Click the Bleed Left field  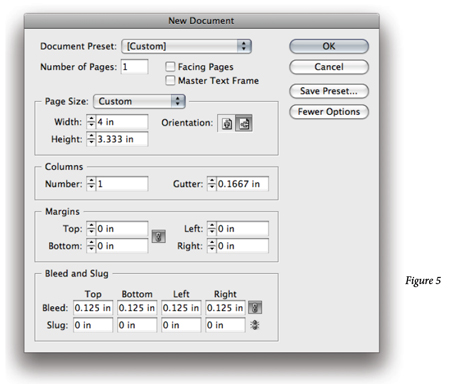181,308
